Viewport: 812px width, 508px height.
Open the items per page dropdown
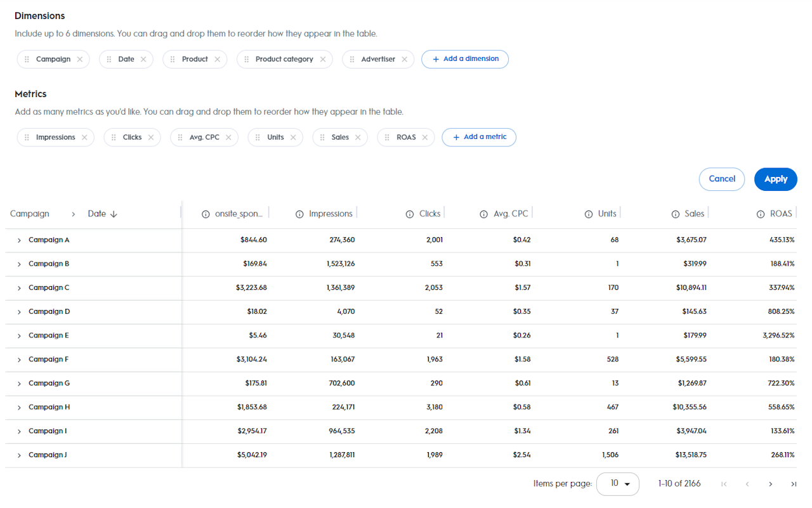[618, 484]
